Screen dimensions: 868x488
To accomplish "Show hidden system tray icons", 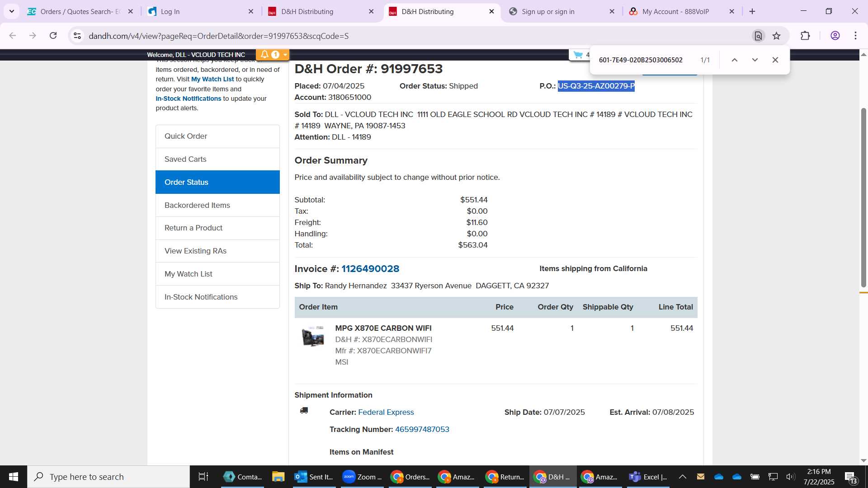I will [x=683, y=477].
